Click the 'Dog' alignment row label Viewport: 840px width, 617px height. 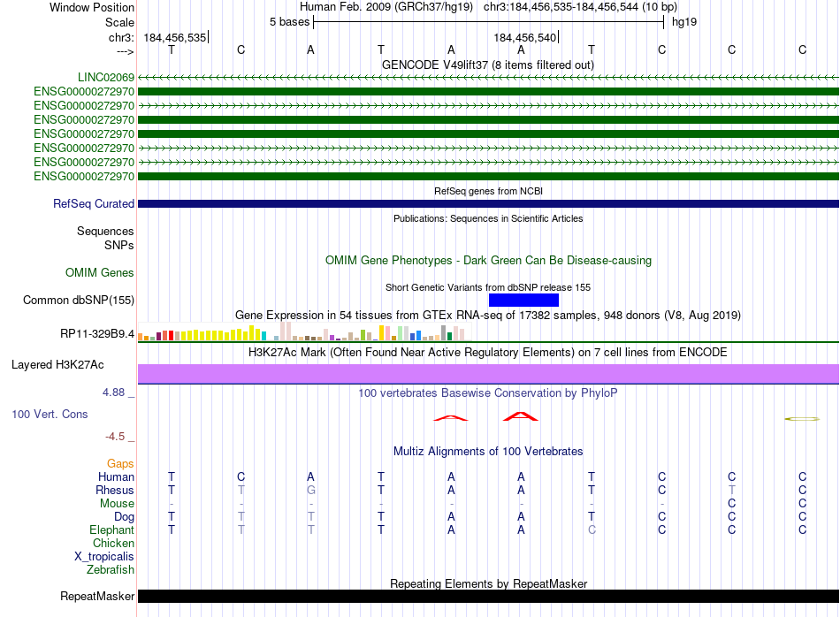pos(124,517)
